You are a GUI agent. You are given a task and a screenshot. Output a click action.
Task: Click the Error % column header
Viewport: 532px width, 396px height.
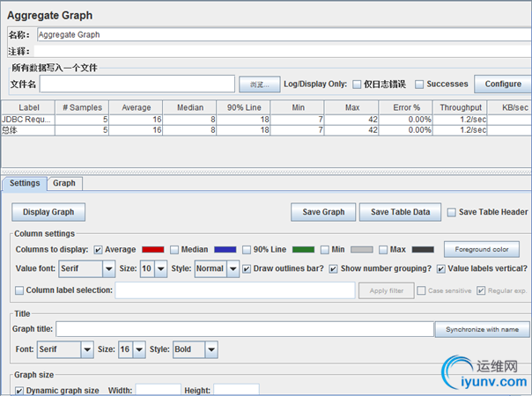(406, 107)
